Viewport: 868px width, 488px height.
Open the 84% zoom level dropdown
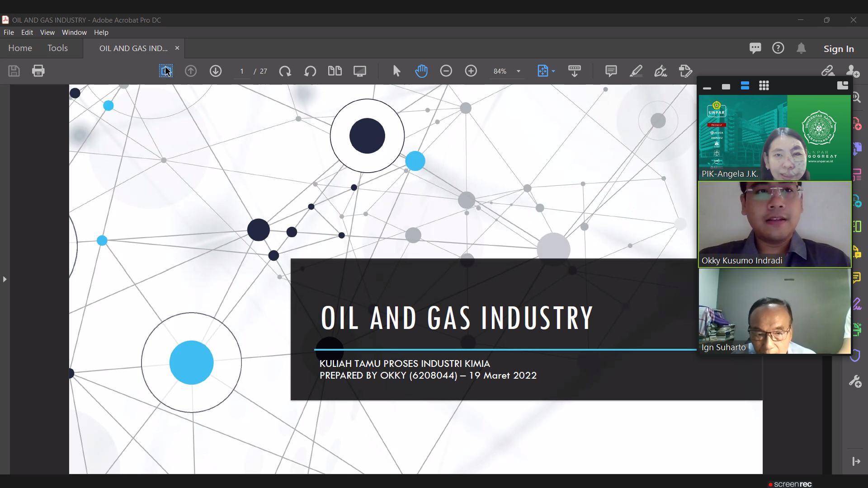519,71
